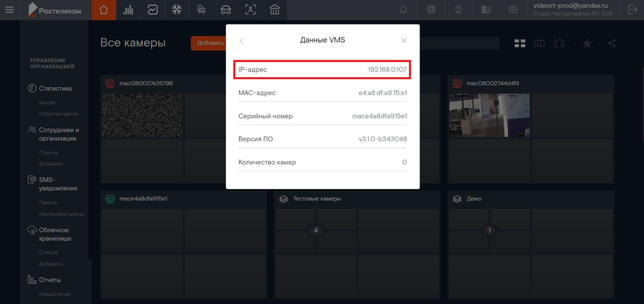Image resolution: width=644 pixels, height=304 pixels.
Task: Open the car icon in top bar
Action: (x=226, y=10)
